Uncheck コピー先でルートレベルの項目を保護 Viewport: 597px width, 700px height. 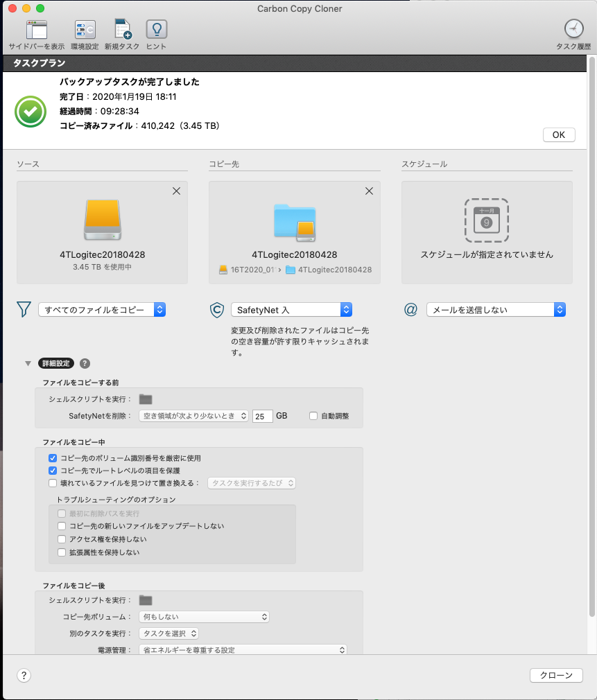(x=53, y=471)
